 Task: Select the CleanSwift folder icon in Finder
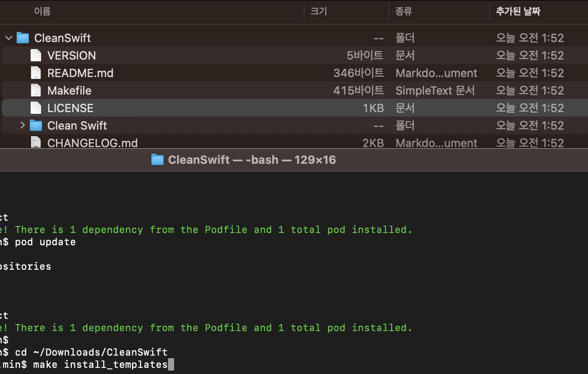click(x=23, y=38)
